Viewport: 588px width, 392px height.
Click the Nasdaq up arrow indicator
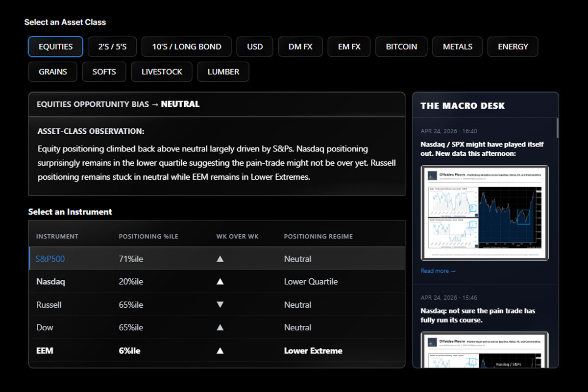pyautogui.click(x=220, y=282)
